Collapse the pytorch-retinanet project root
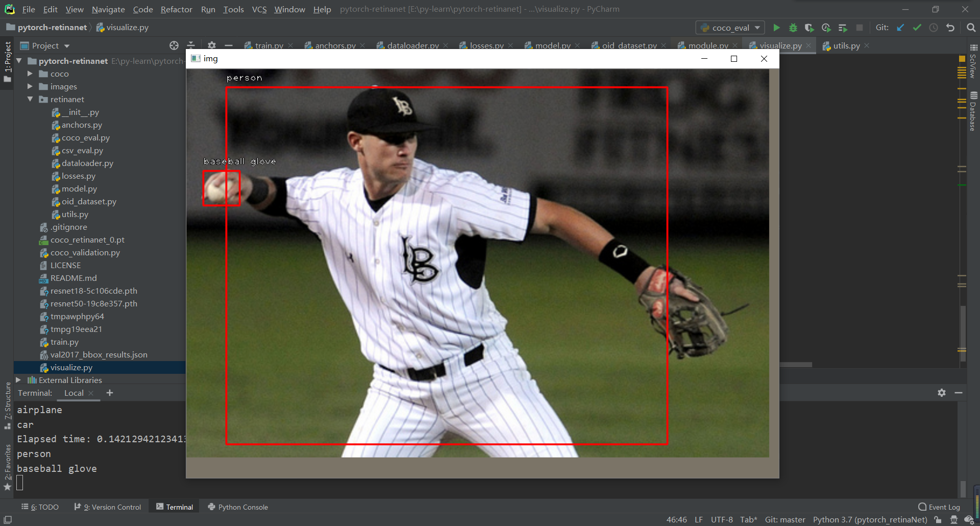This screenshot has width=980, height=526. coord(19,61)
